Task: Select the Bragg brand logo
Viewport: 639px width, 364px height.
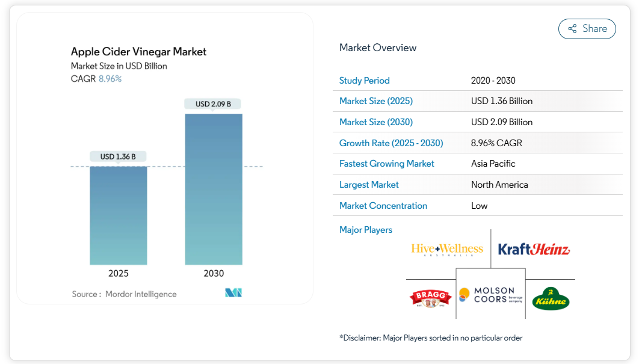Action: [430, 297]
